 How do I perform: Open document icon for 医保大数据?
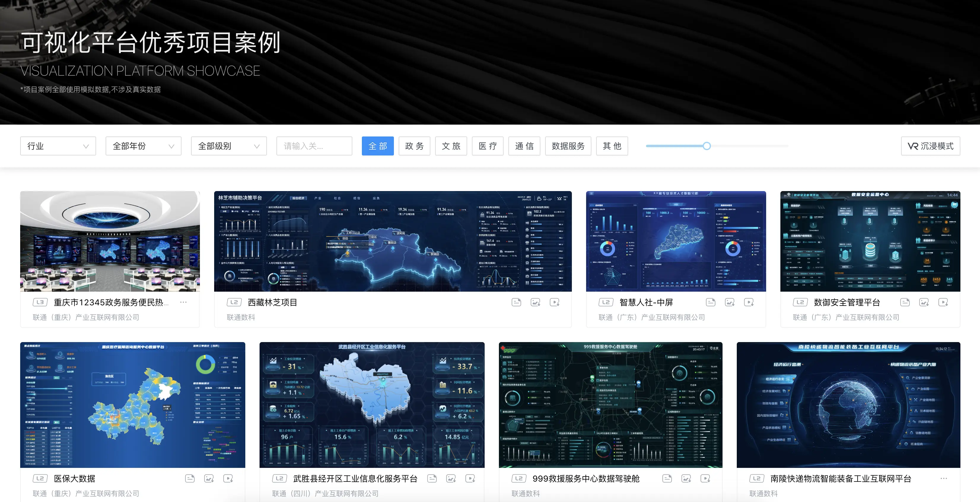190,478
